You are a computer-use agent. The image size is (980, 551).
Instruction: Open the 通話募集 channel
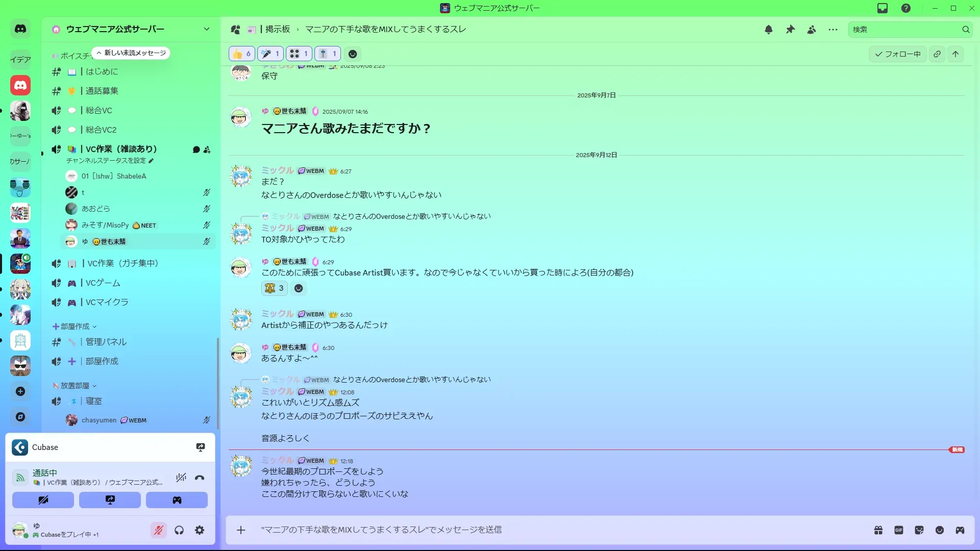[x=102, y=91]
